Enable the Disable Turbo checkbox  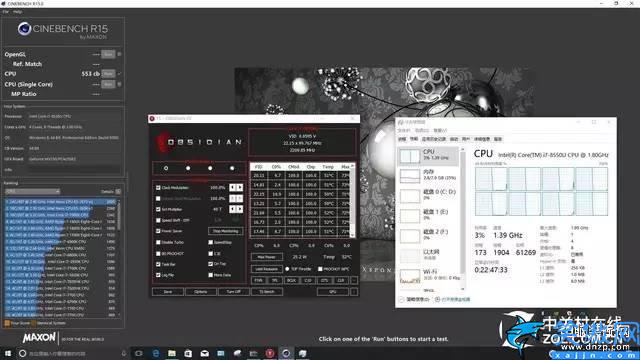(158, 242)
